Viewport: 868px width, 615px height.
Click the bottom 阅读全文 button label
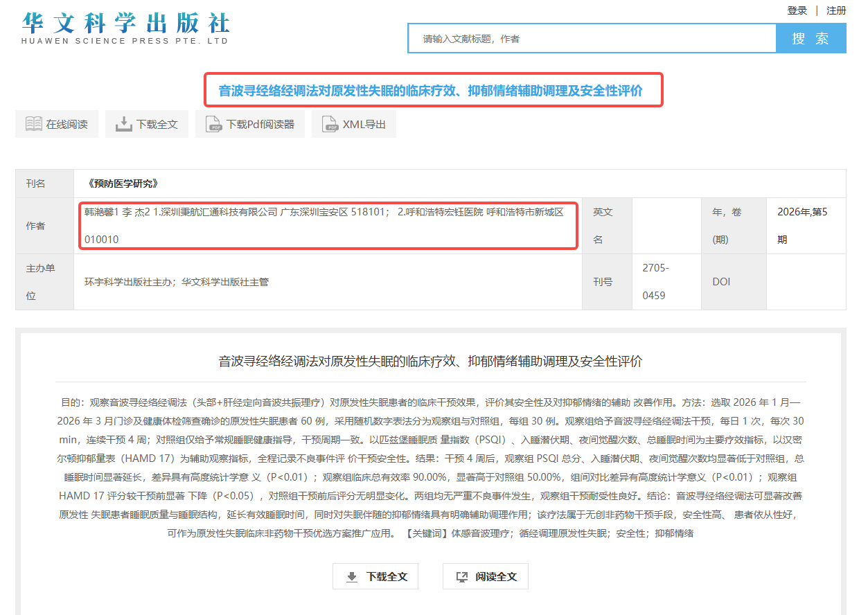click(x=497, y=576)
